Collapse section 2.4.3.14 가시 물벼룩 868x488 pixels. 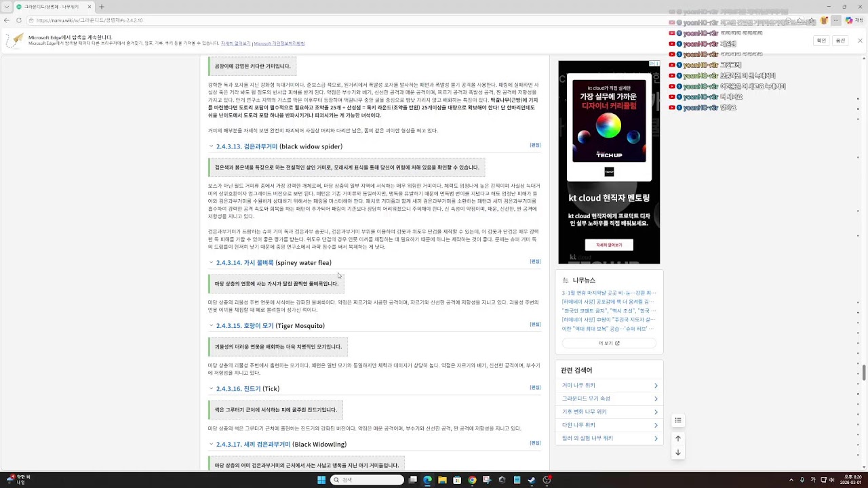211,262
